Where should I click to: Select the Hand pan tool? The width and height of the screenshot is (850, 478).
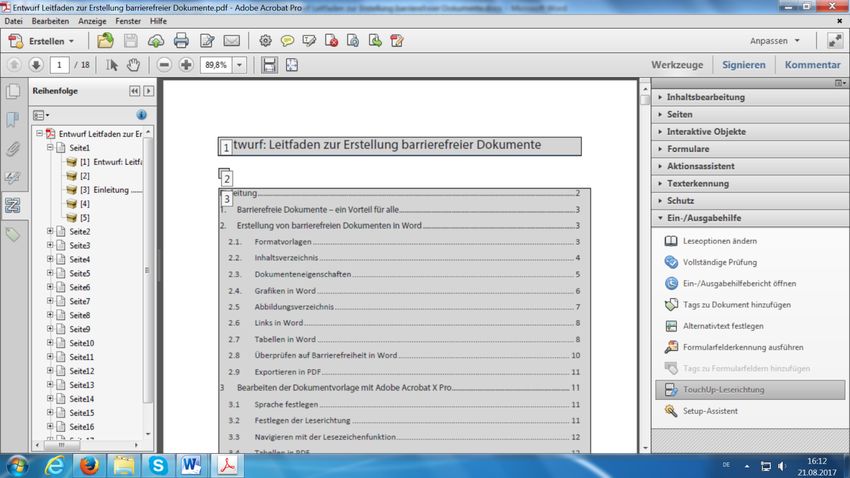(x=133, y=65)
